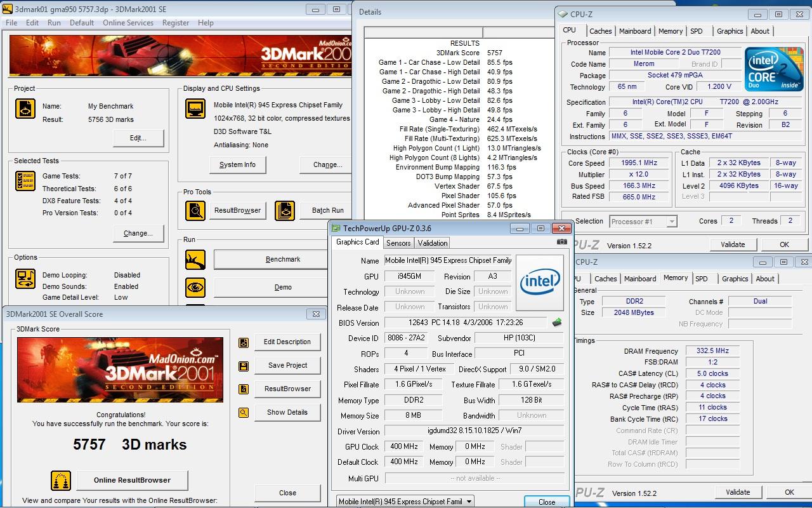Open About tab in upper CPU-Z
The height and width of the screenshot is (508, 812).
pyautogui.click(x=760, y=31)
